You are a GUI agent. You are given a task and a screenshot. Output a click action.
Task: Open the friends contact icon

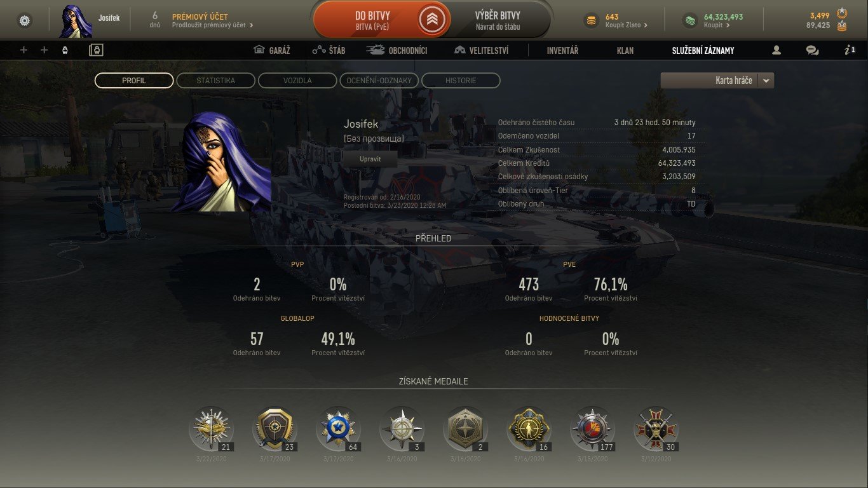(776, 50)
